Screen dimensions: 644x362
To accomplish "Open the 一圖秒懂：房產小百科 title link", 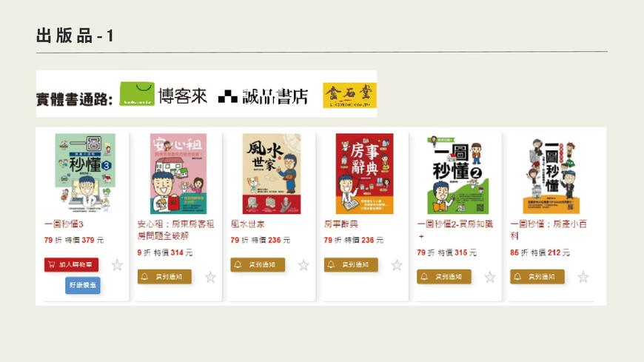I will pos(549,229).
